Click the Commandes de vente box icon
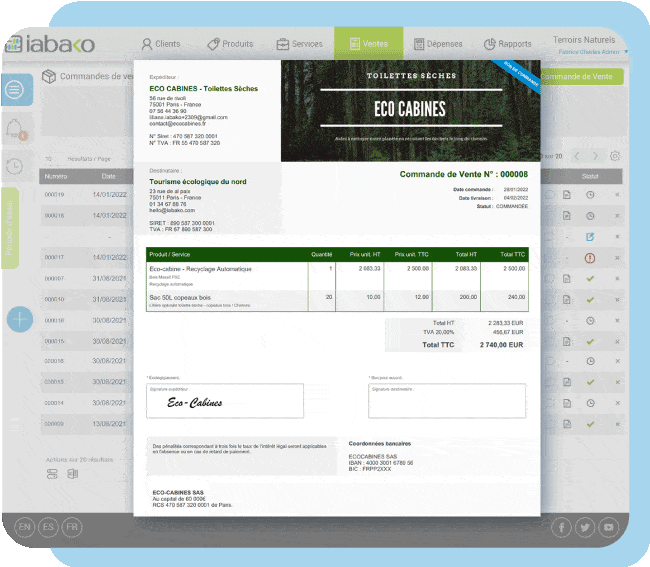Screen dimensions: 650x567 [49, 76]
